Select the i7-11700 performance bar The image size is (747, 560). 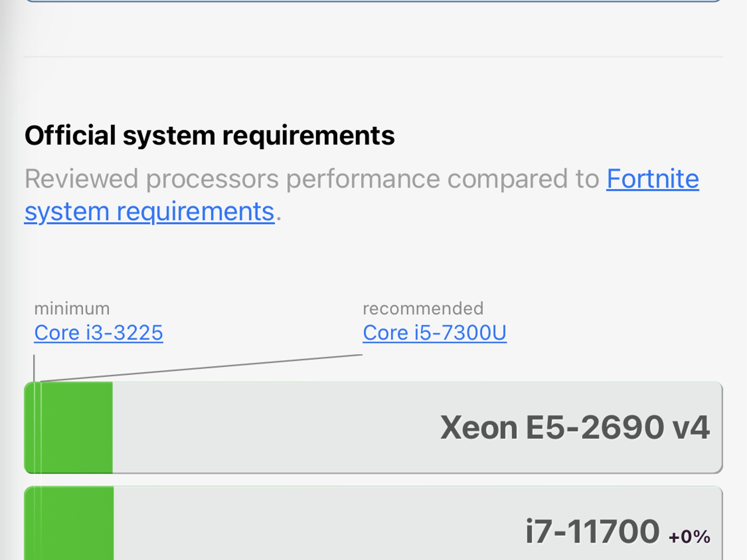tap(373, 523)
